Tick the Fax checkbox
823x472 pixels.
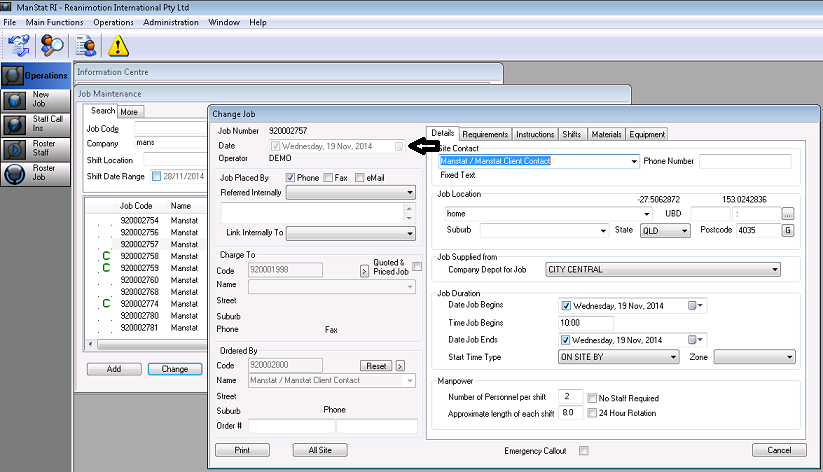pyautogui.click(x=328, y=177)
